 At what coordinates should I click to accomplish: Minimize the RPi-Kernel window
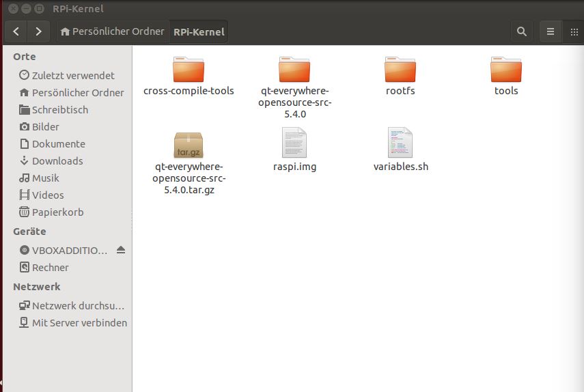pyautogui.click(x=26, y=9)
